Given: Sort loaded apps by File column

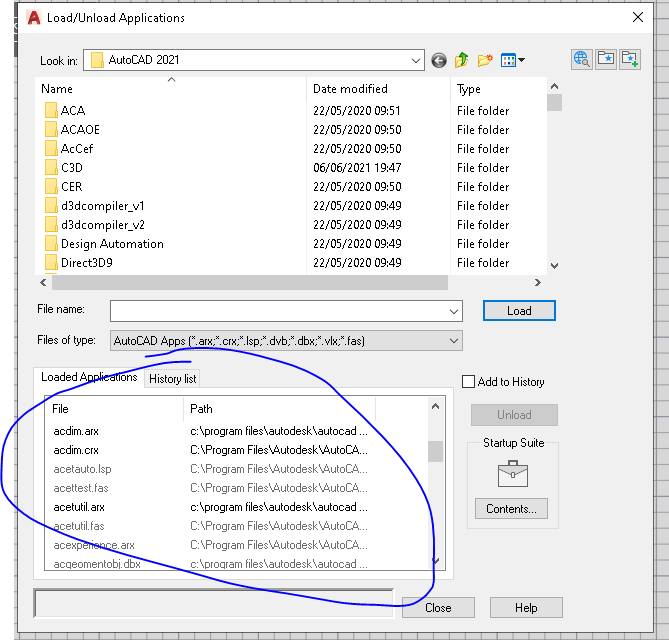Looking at the screenshot, I should (x=114, y=409).
